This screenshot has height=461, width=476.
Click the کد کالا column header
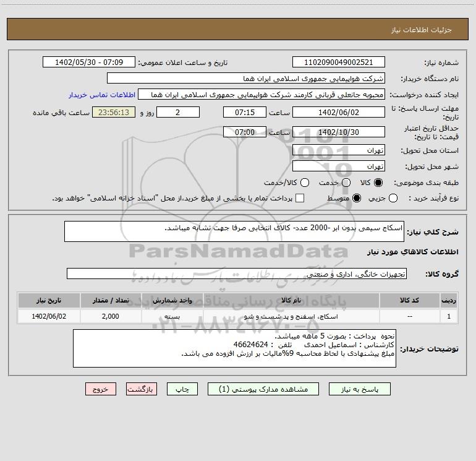pyautogui.click(x=409, y=300)
